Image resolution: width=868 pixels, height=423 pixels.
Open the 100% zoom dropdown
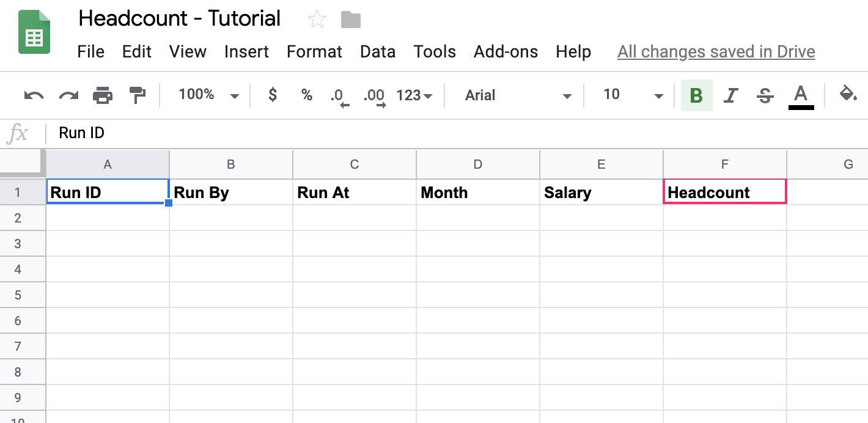pyautogui.click(x=208, y=95)
